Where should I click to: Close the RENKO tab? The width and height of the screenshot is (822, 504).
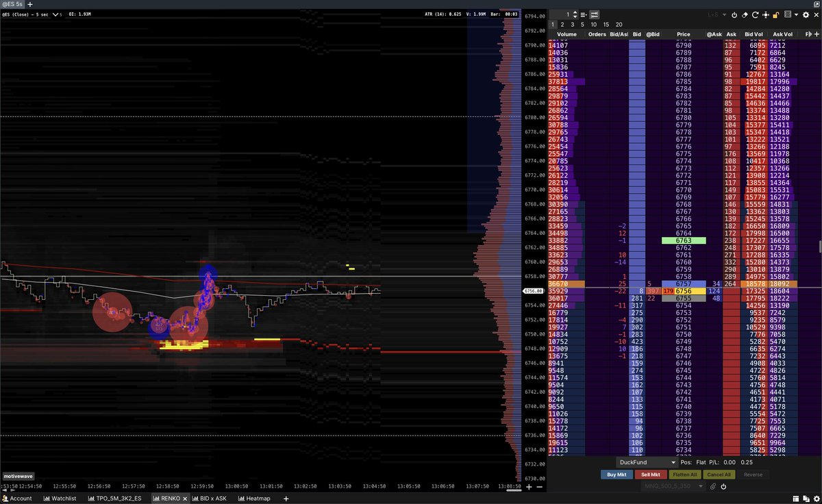[x=184, y=499]
